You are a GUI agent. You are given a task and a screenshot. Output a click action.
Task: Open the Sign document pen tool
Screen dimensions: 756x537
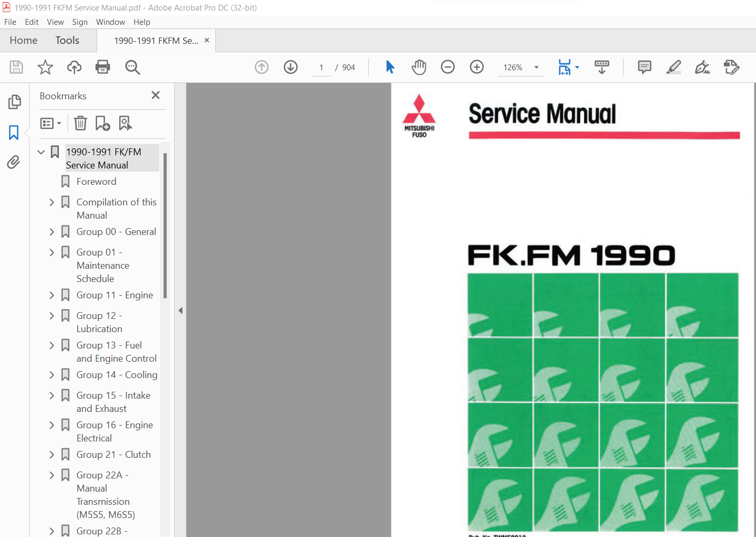[x=702, y=67]
